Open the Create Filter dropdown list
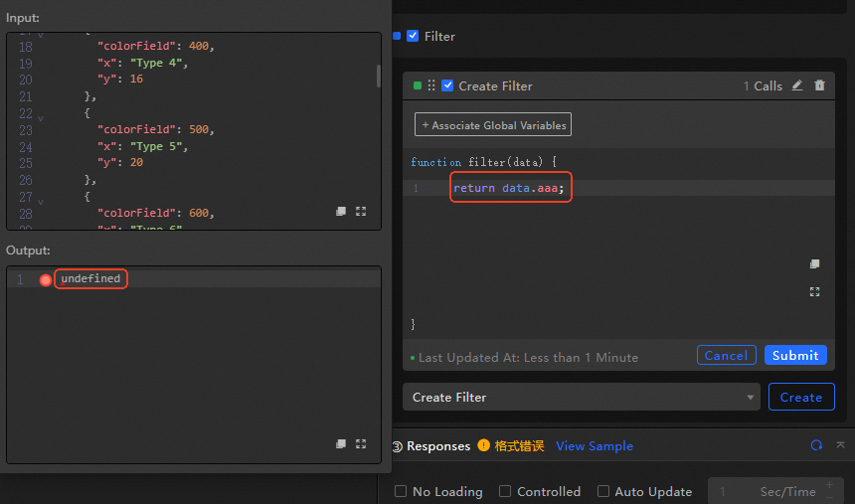855x504 pixels. coord(582,397)
